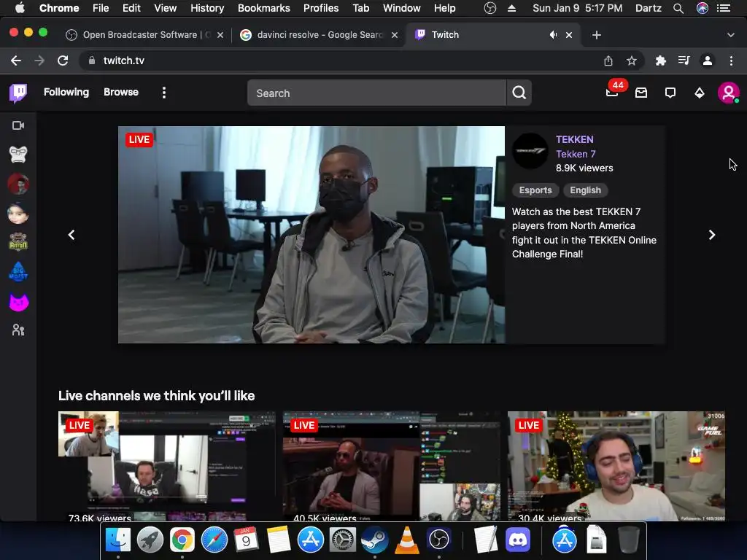Open Chrome profile icon
747x560 pixels.
click(x=708, y=61)
